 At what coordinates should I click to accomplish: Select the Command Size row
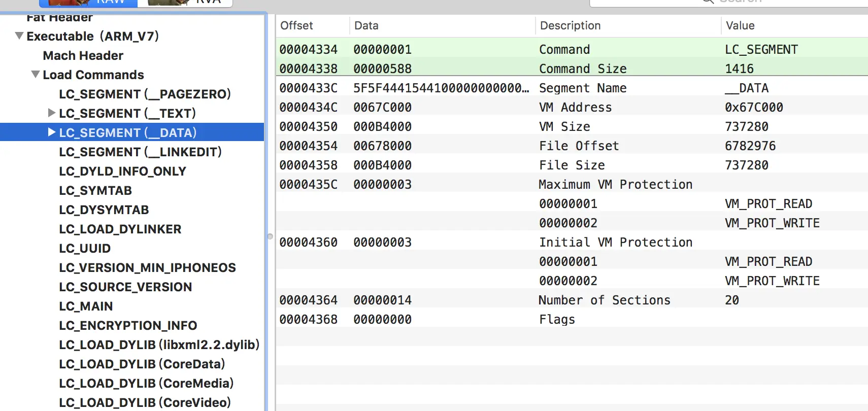[572, 68]
